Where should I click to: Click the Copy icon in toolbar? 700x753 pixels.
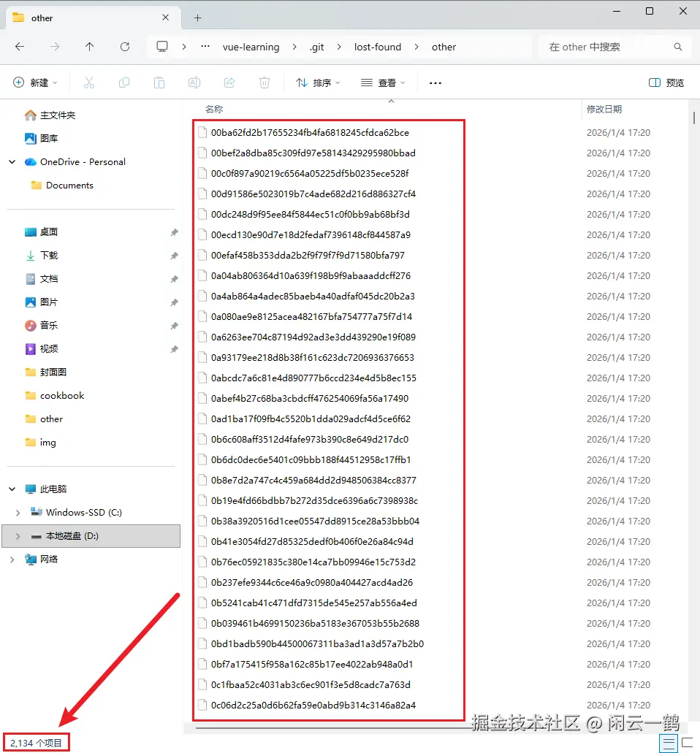point(124,83)
